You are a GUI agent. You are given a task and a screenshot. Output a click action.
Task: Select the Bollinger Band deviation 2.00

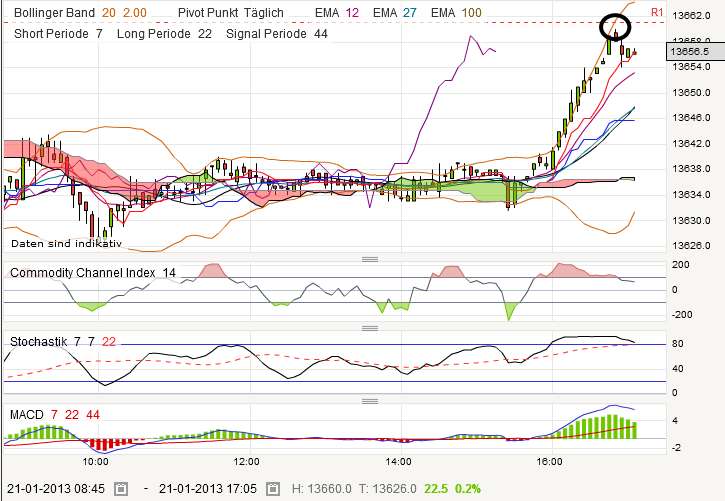pos(135,13)
